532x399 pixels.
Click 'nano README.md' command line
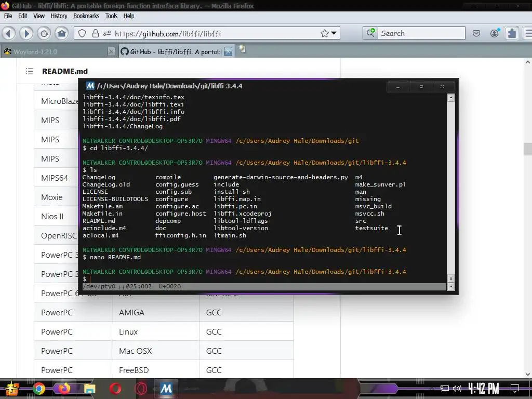115,257
